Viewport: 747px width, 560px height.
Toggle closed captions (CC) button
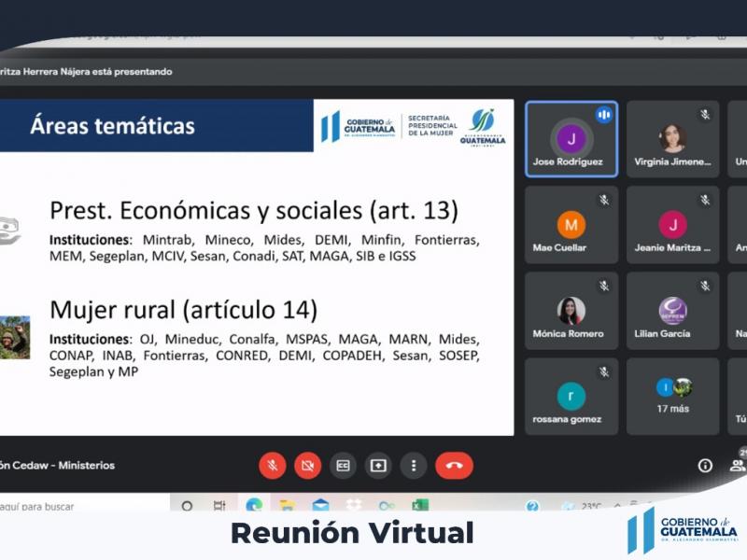[343, 465]
